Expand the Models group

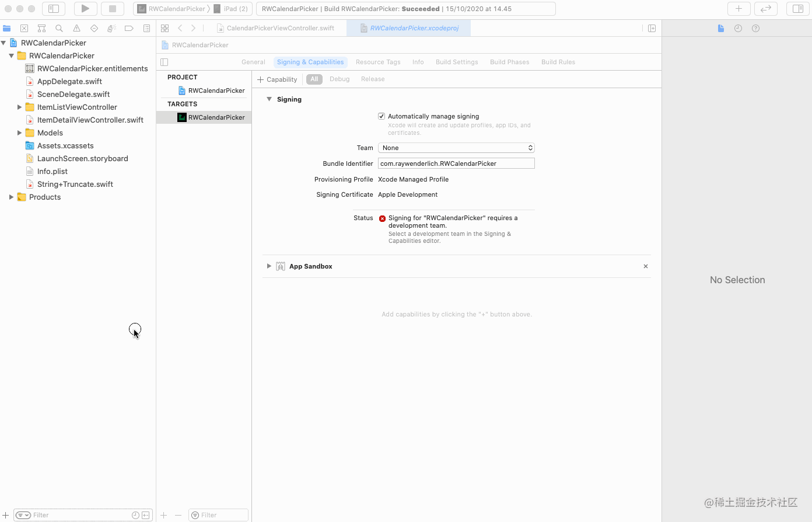click(19, 133)
